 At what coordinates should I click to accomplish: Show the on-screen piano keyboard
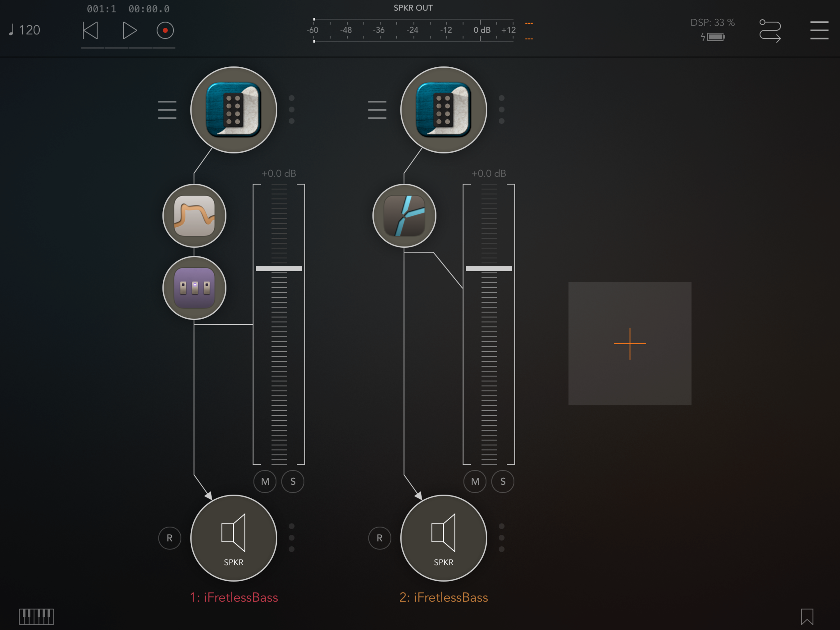(x=37, y=616)
